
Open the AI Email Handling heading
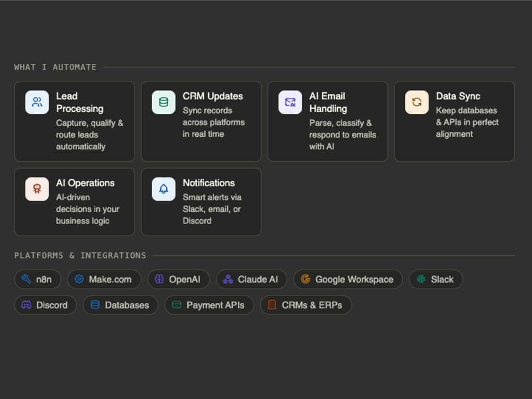pyautogui.click(x=328, y=103)
